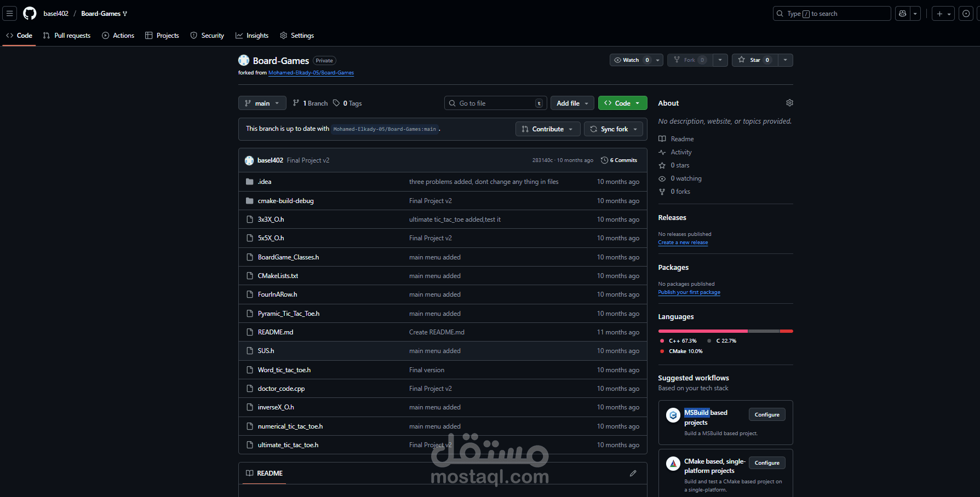View the 6 Commits history
Viewport: 980px width, 497px height.
(x=619, y=160)
